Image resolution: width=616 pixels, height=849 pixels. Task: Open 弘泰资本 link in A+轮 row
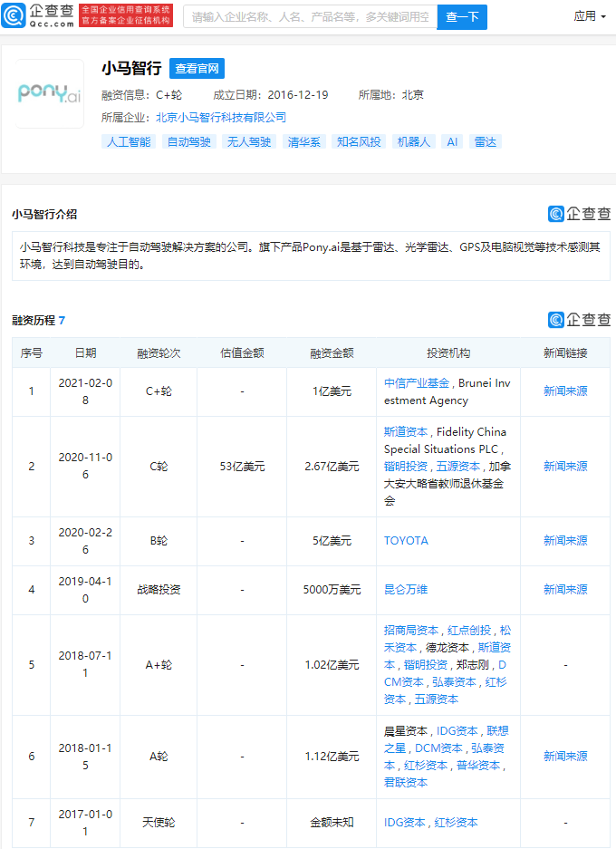point(454,682)
